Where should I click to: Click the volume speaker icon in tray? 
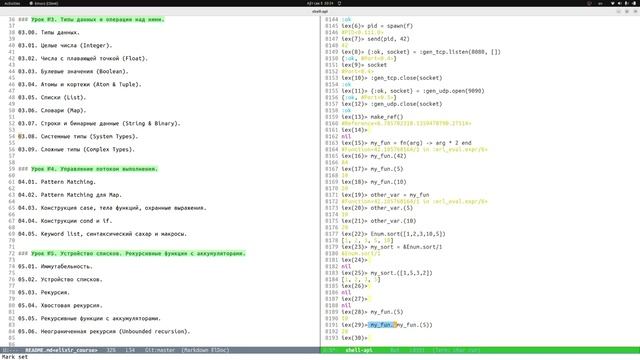coord(620,3)
